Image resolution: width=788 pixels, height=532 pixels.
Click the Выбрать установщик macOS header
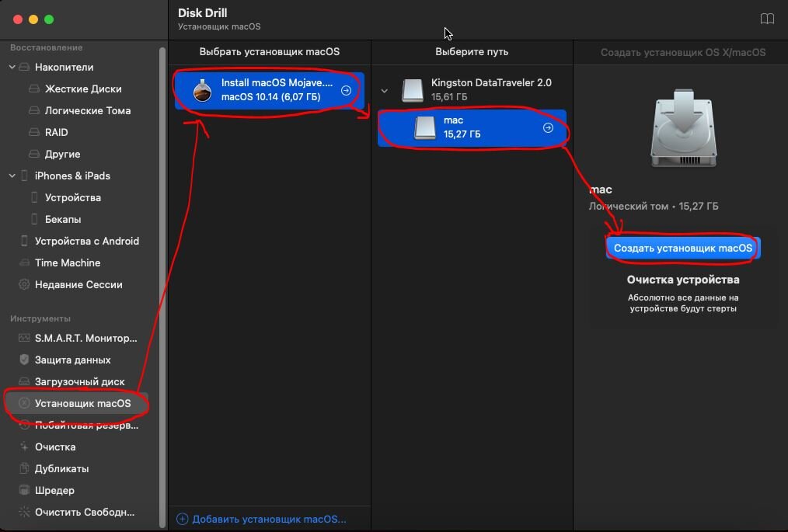click(x=270, y=52)
